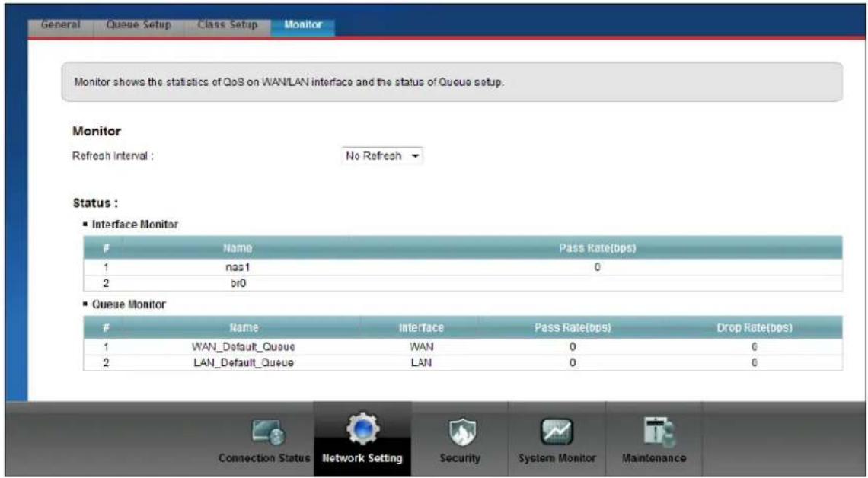Switch to the Queue Setup tab

[139, 25]
